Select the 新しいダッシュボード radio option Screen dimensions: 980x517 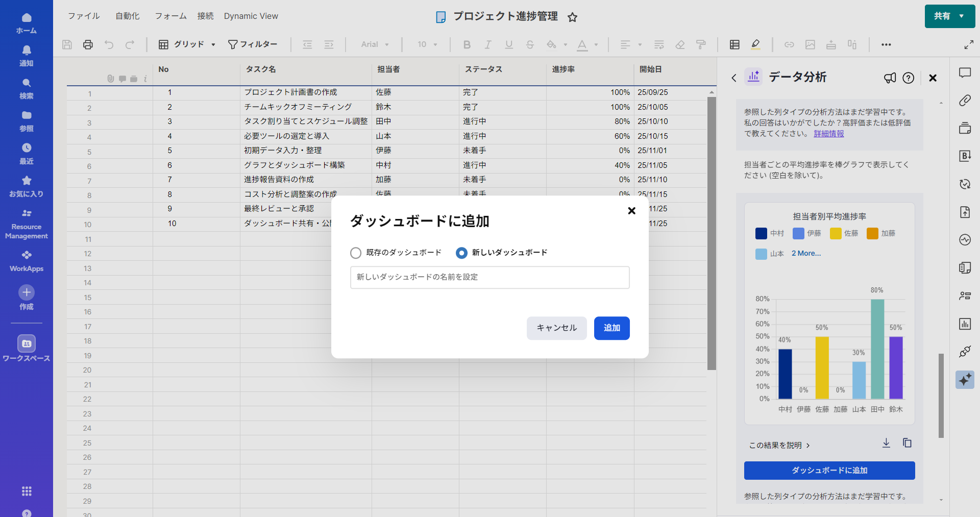(461, 253)
